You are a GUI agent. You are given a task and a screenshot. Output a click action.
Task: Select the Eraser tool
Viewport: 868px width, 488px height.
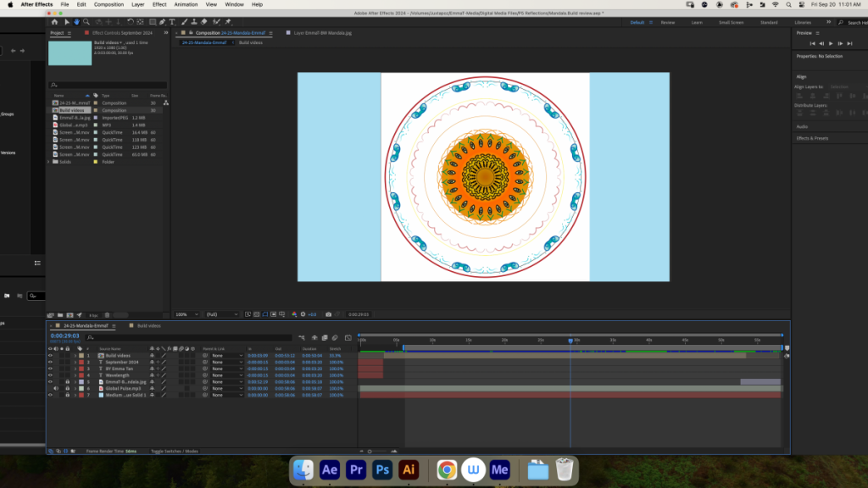coord(204,21)
